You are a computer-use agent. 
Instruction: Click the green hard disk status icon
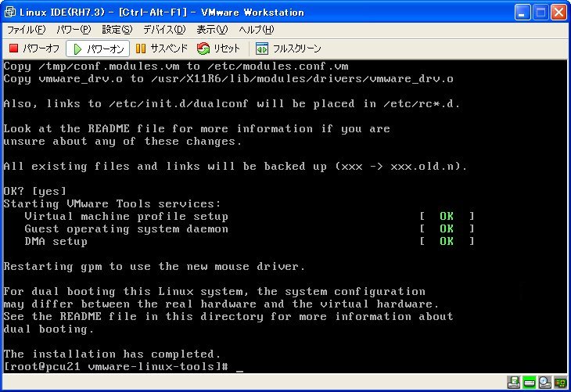point(528,383)
